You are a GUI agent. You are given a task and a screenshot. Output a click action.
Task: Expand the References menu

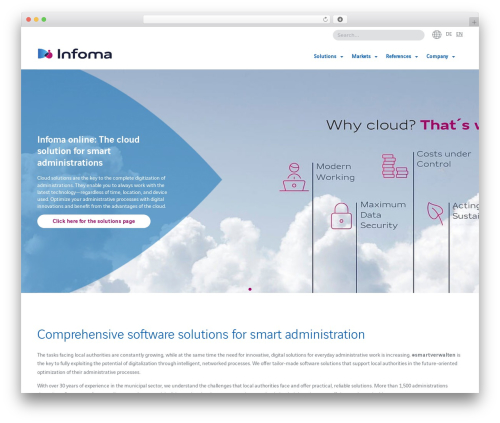coord(402,56)
